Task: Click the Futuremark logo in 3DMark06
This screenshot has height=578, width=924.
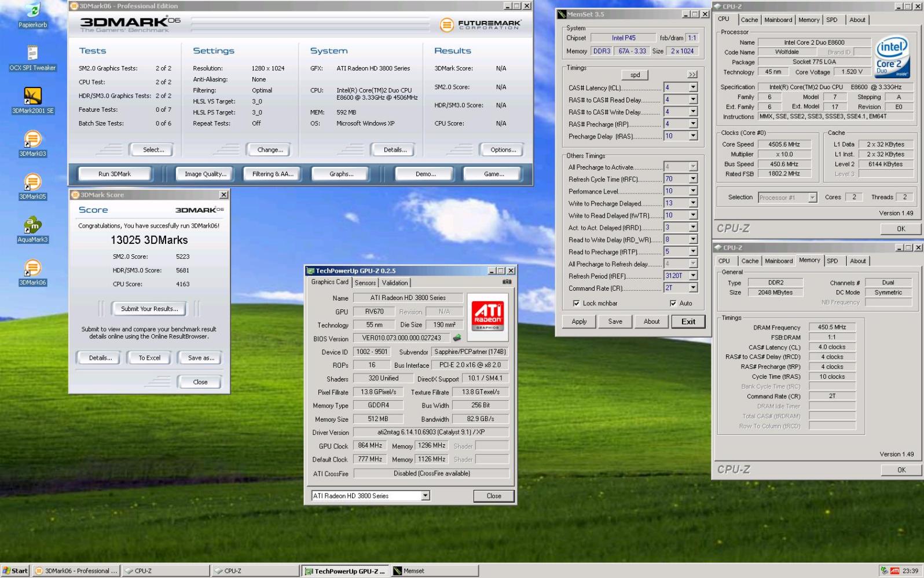Action: coord(481,25)
